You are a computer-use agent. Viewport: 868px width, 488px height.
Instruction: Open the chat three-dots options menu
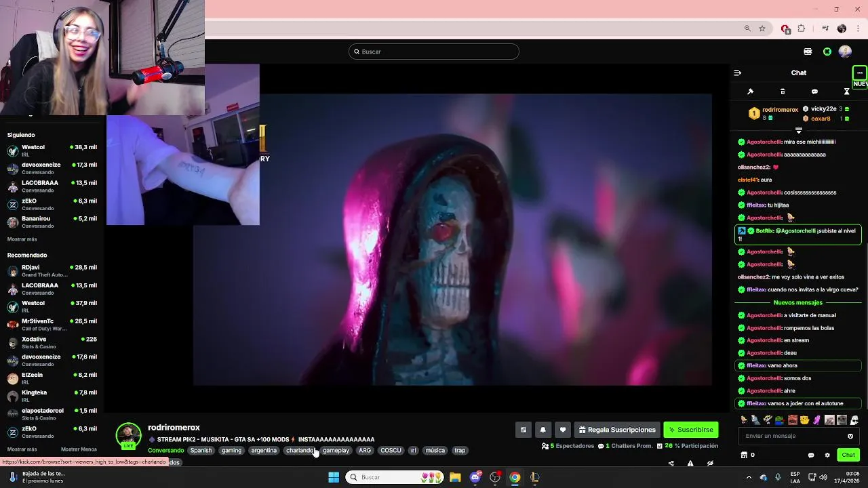coord(860,73)
